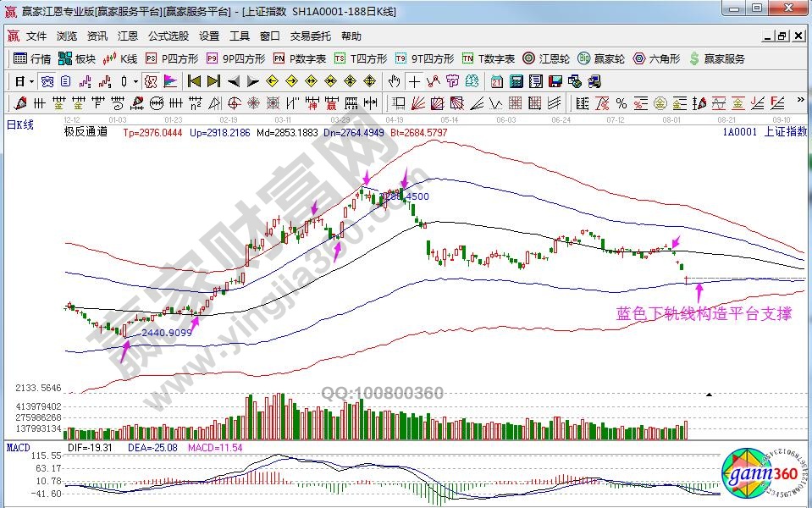Viewport: 812px width, 508px height.
Task: Select the hand pan tool
Action: pos(394,81)
